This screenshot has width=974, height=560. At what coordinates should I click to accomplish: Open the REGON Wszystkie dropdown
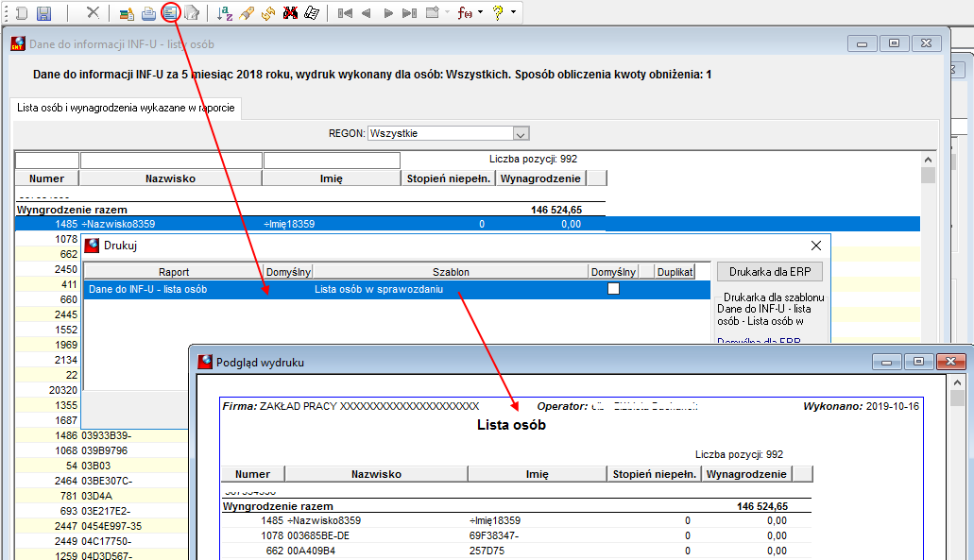point(521,133)
